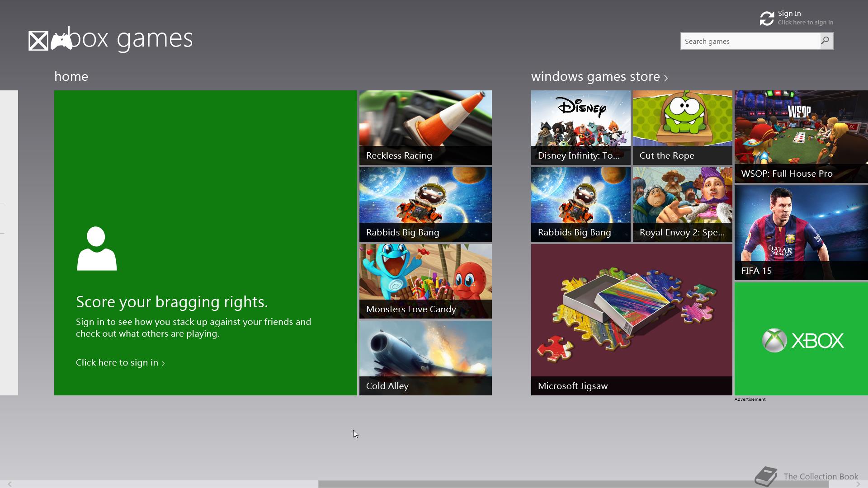Open the Reckless Racing tile
This screenshot has height=488, width=868.
[425, 127]
